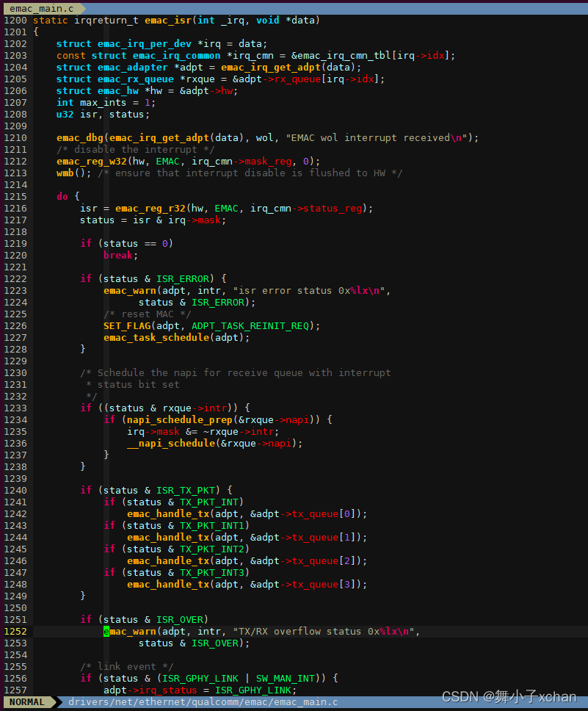Viewport: 588px width, 711px height.
Task: Click the file path in the status line
Action: tap(203, 702)
